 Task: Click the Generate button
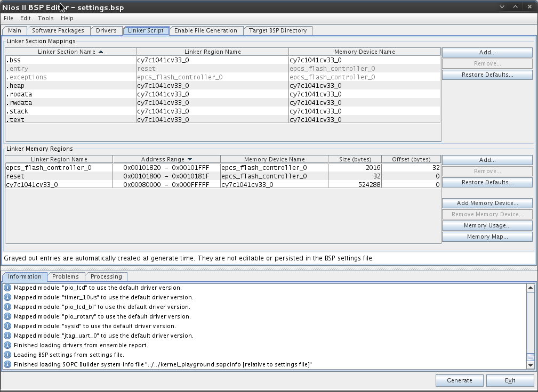(x=460, y=380)
